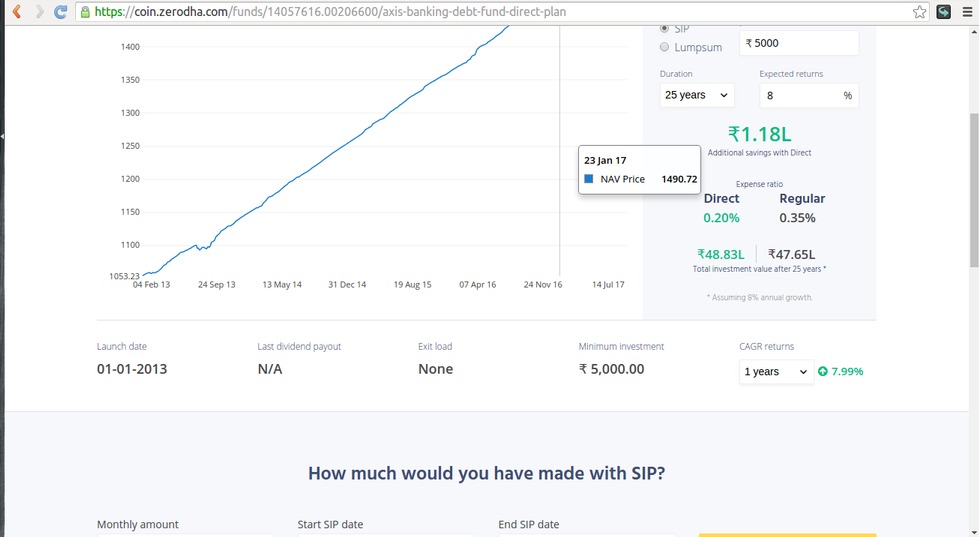This screenshot has width=979, height=537.
Task: Click the 7.99% CAGR return value
Action: tap(847, 372)
